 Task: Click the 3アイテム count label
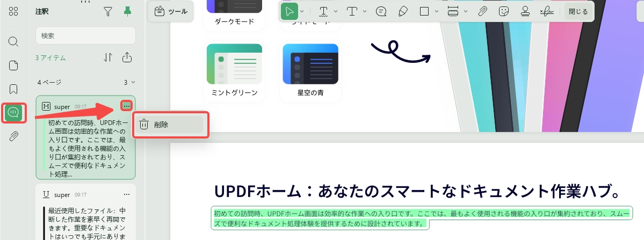click(50, 58)
